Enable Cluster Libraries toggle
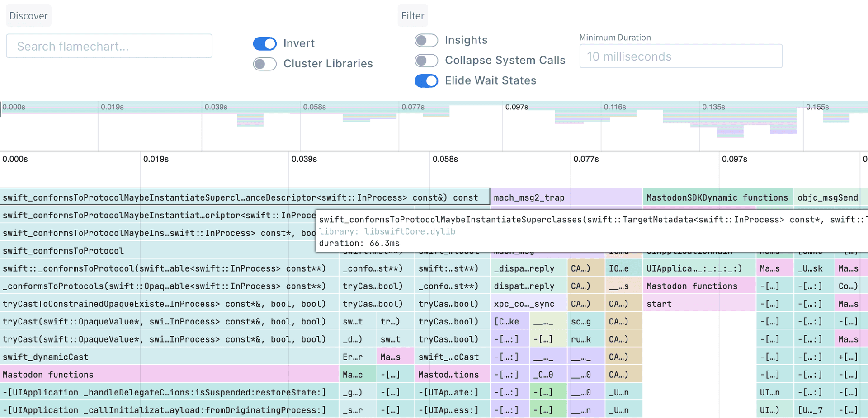The width and height of the screenshot is (868, 418). click(x=264, y=64)
